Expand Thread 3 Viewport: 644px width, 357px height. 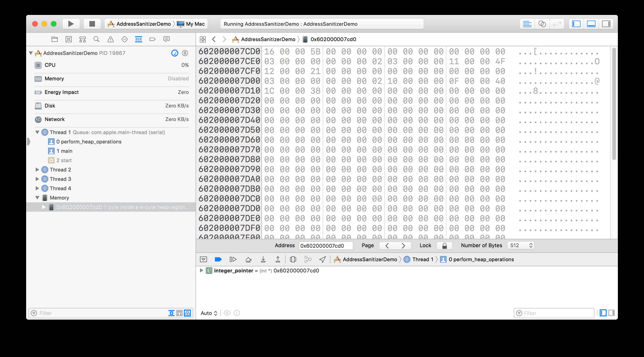pyautogui.click(x=37, y=179)
